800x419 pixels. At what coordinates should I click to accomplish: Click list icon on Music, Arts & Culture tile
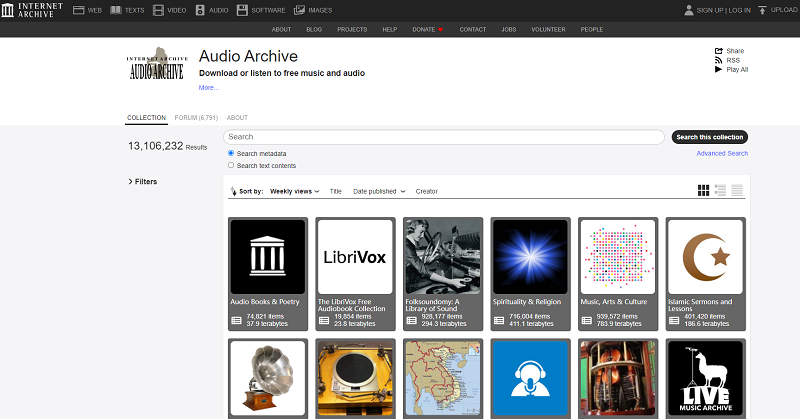click(587, 321)
